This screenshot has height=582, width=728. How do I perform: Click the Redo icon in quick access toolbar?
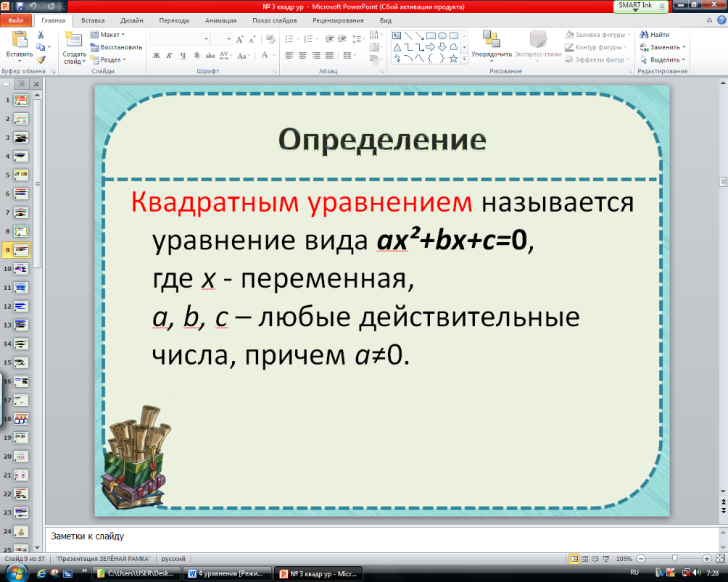coord(51,6)
